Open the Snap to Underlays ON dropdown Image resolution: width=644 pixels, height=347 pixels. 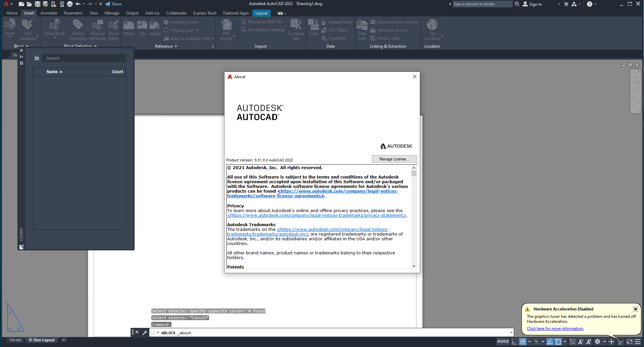[212, 39]
